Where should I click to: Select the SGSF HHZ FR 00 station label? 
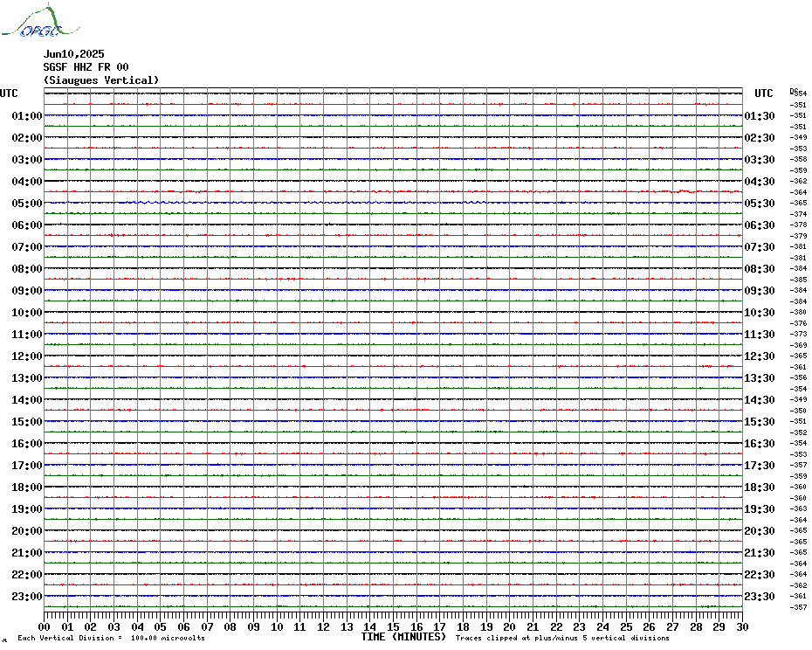pyautogui.click(x=86, y=67)
